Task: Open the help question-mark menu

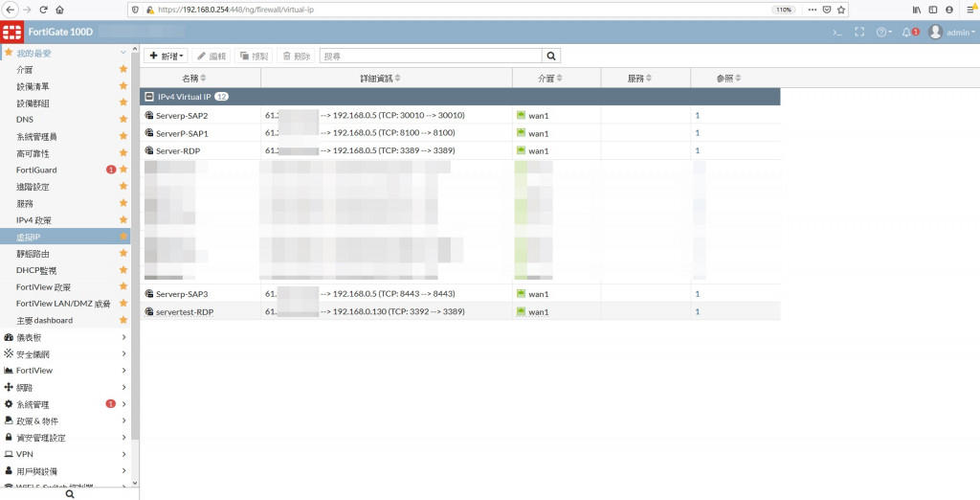Action: pos(883,32)
